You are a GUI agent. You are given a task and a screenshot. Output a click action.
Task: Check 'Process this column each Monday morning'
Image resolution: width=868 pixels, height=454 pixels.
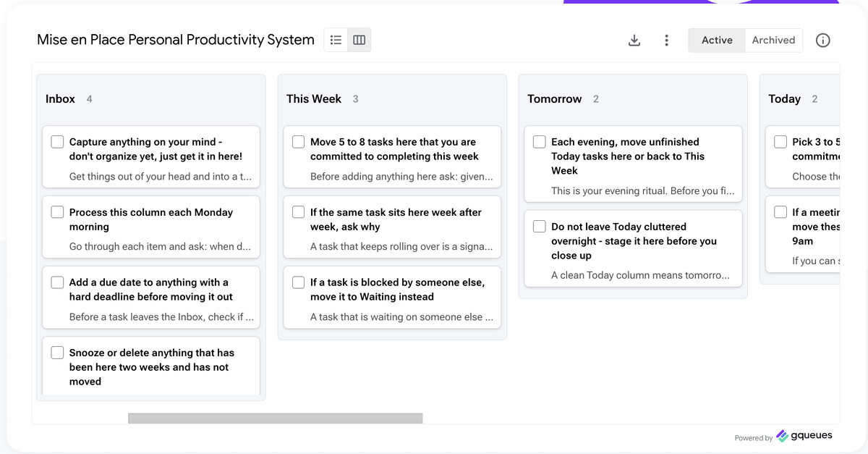click(x=57, y=212)
